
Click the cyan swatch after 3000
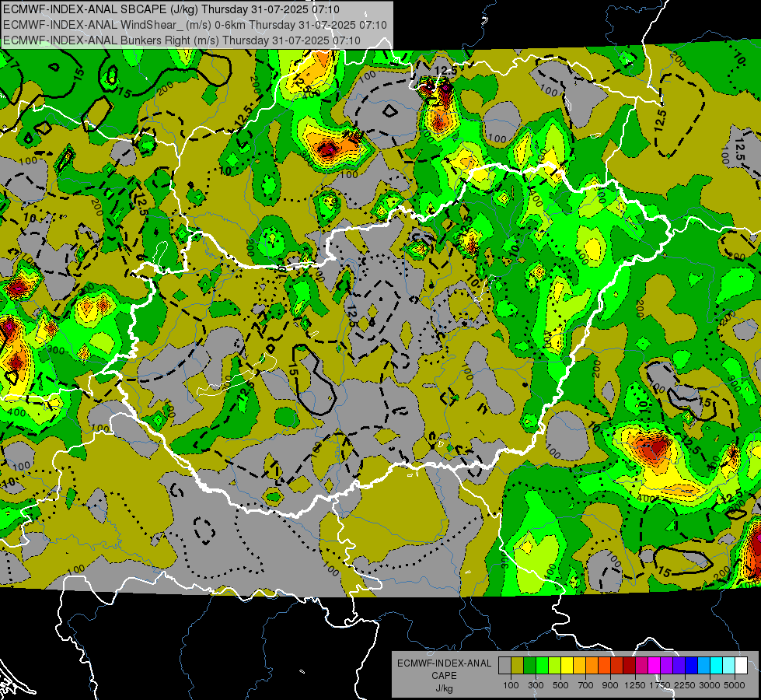pos(717,666)
